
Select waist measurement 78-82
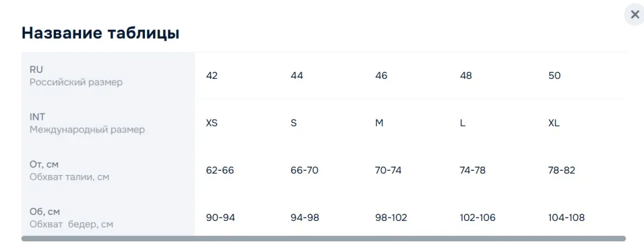[562, 170]
